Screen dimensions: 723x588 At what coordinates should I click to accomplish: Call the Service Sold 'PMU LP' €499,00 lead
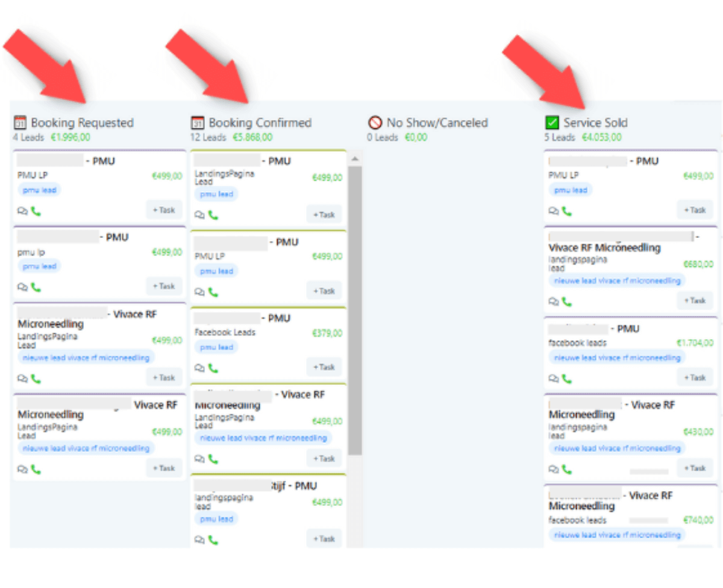567,211
